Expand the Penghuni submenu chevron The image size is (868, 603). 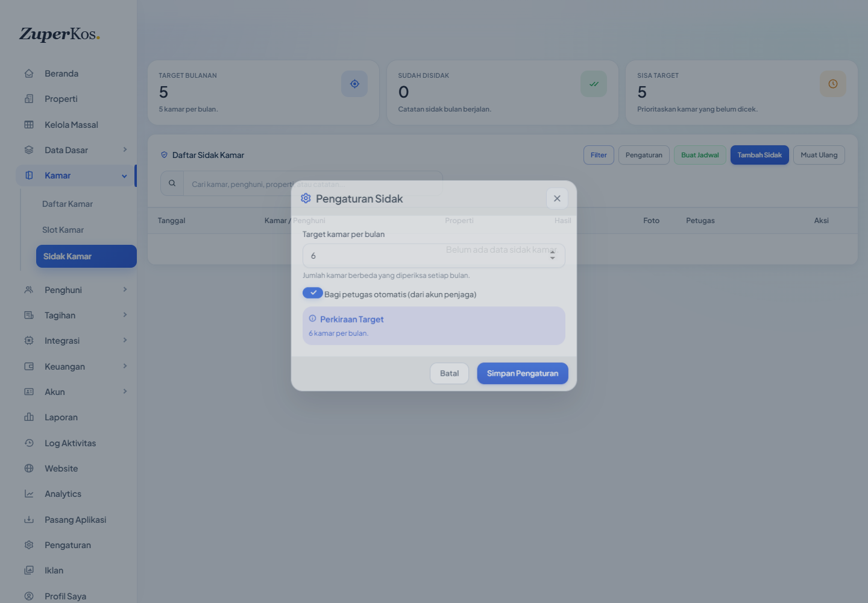125,289
